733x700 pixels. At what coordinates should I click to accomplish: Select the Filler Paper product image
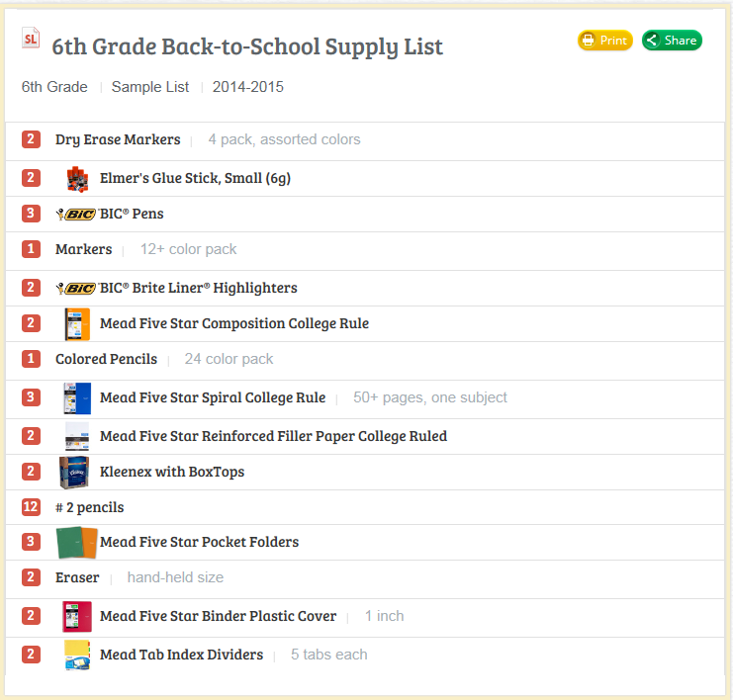[x=77, y=436]
